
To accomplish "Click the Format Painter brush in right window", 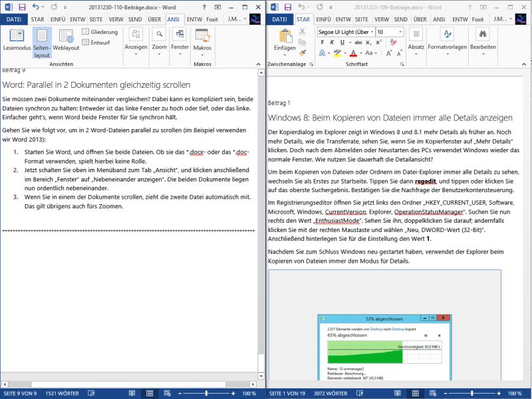I will pyautogui.click(x=302, y=53).
